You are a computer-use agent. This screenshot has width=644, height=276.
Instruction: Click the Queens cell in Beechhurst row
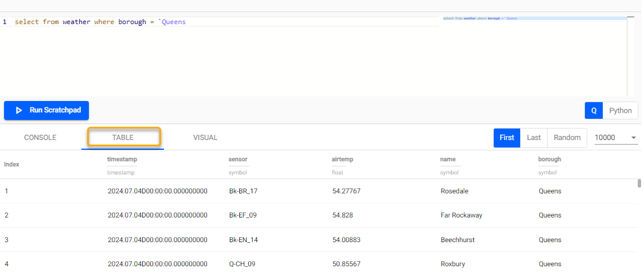pyautogui.click(x=550, y=240)
